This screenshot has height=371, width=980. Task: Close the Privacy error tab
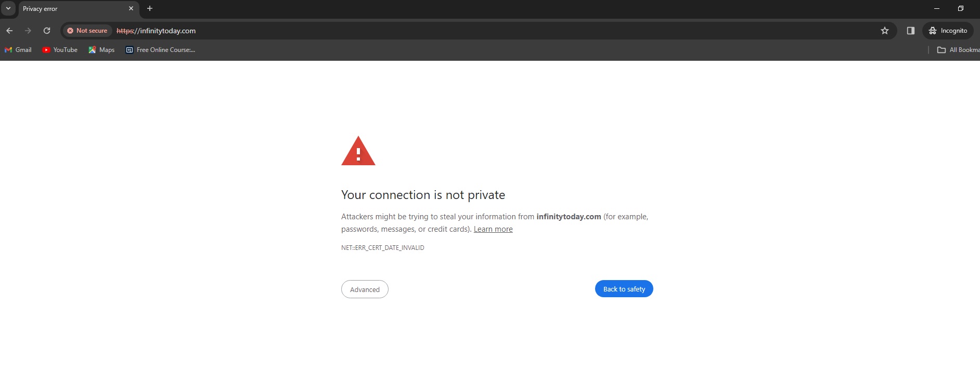click(131, 8)
